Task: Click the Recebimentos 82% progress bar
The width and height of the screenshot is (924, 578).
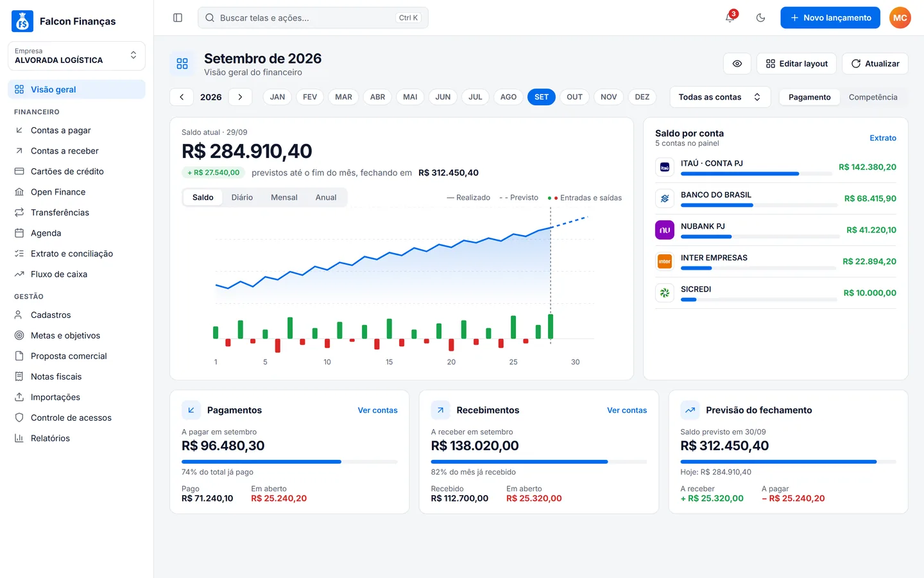Action: pos(539,462)
